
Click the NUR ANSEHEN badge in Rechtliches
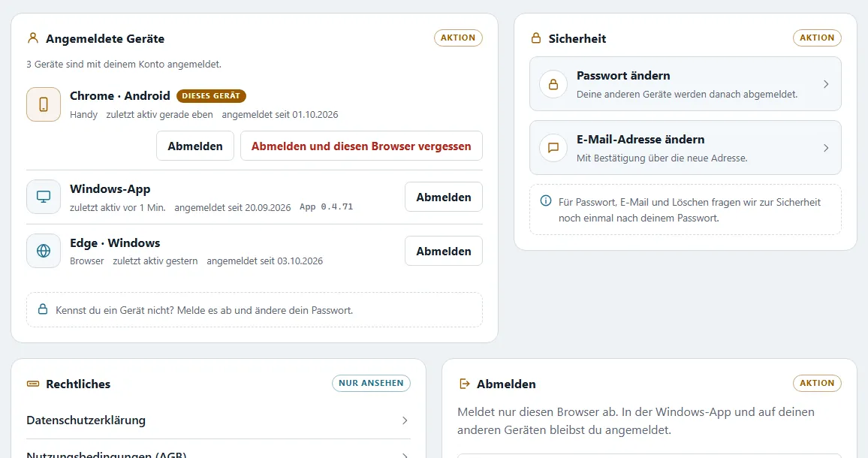coord(371,383)
